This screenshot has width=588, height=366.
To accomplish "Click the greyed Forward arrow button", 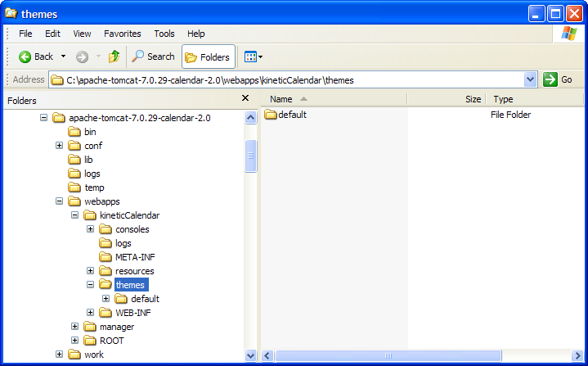I will point(82,57).
